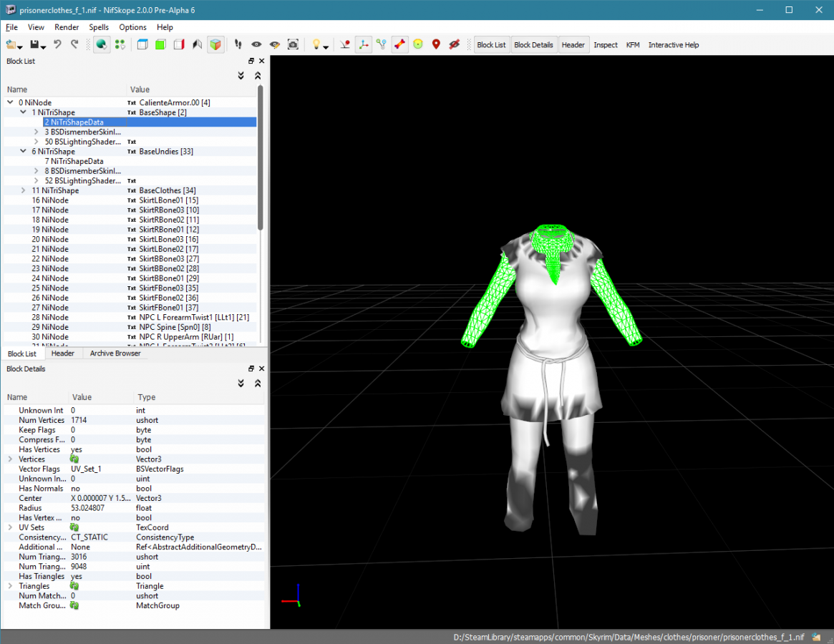Screen dimensions: 834x644
Task: Open the save dropdown arrow
Action: point(44,47)
